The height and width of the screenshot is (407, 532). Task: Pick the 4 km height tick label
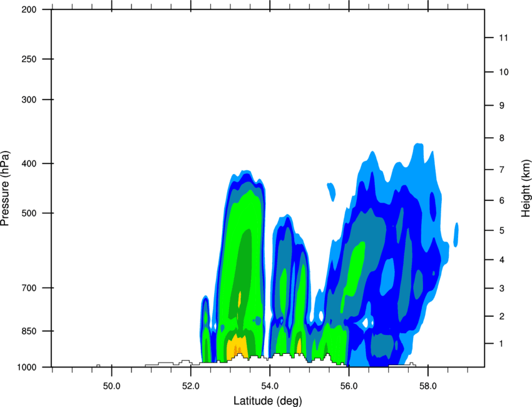click(x=502, y=260)
